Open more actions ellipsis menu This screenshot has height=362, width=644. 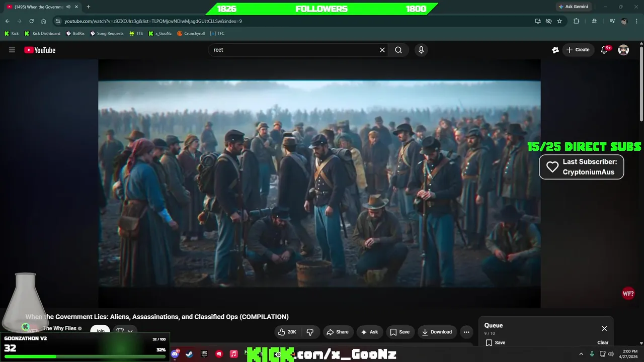click(466, 332)
